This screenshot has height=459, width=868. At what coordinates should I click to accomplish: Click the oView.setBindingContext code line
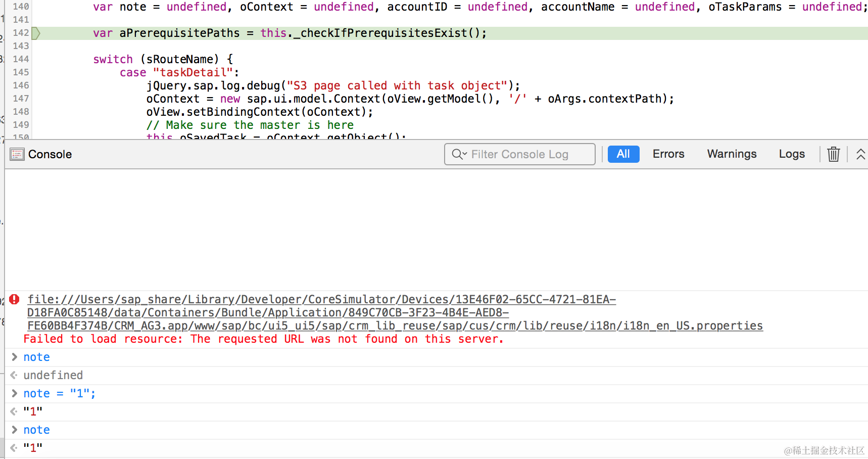coord(260,112)
